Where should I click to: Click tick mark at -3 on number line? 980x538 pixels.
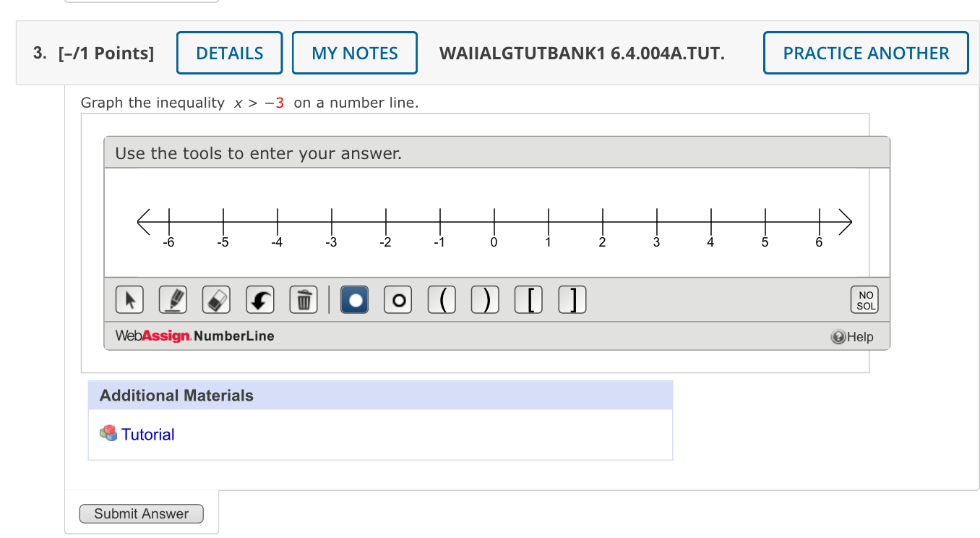point(332,221)
